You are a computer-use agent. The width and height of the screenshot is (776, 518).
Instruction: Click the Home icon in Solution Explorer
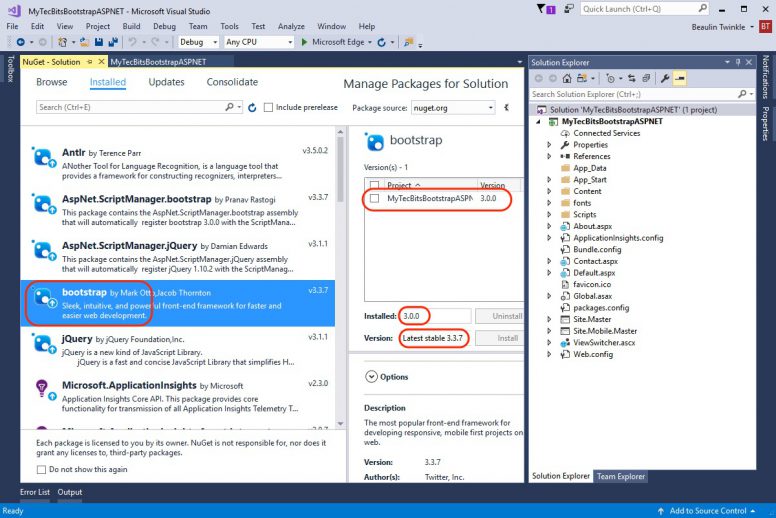[567, 78]
